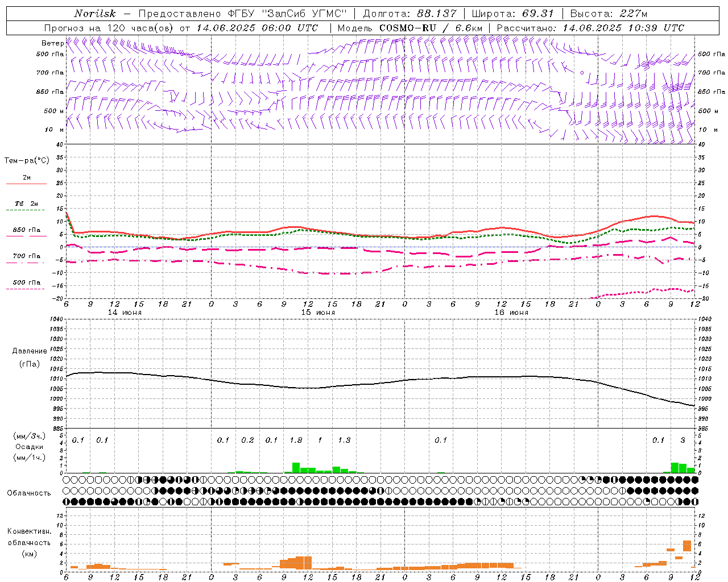This screenshot has height=582, width=728.
Task: Click the "Рассчитано: 14.06.2025 10:39 UTC" timestamp
Action: point(590,28)
